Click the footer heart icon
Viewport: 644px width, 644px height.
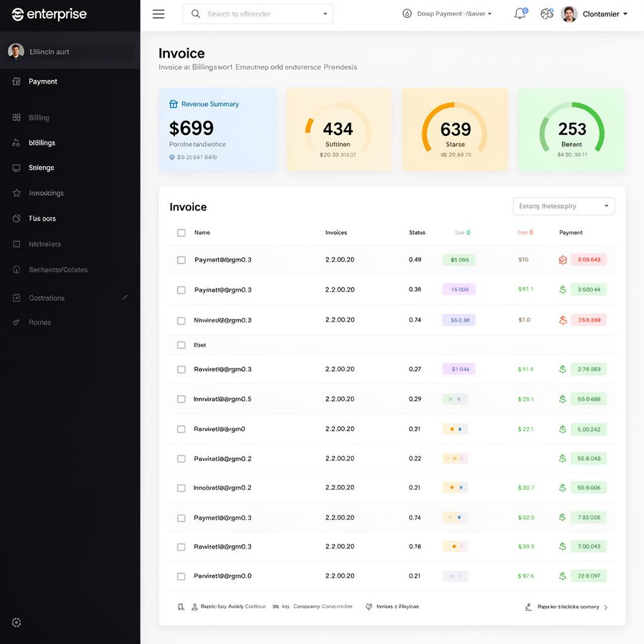point(369,607)
